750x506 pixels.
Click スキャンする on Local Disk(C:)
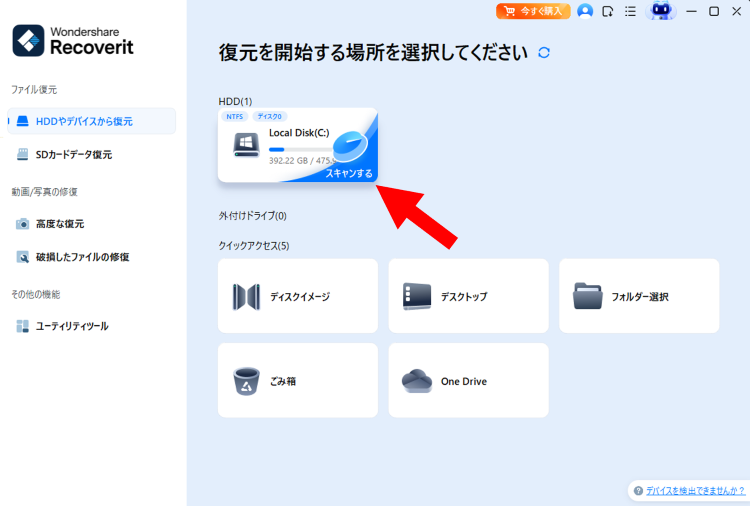[349, 173]
